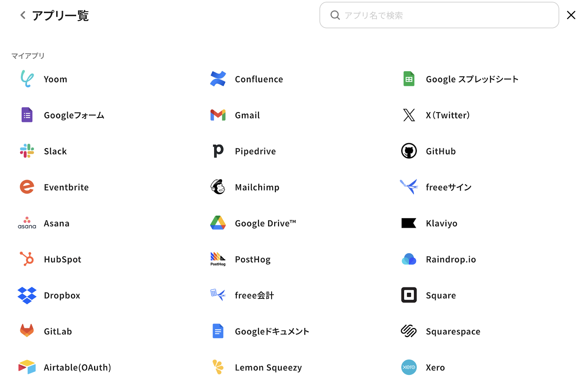
Task: Click the Lemon Squeezy app name
Action: pos(268,367)
